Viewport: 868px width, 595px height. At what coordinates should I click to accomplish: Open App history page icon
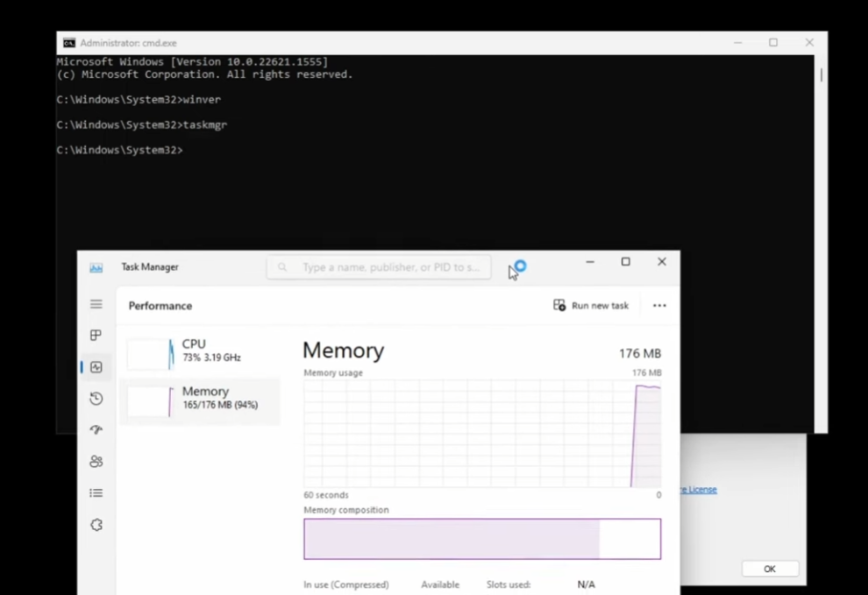click(96, 399)
